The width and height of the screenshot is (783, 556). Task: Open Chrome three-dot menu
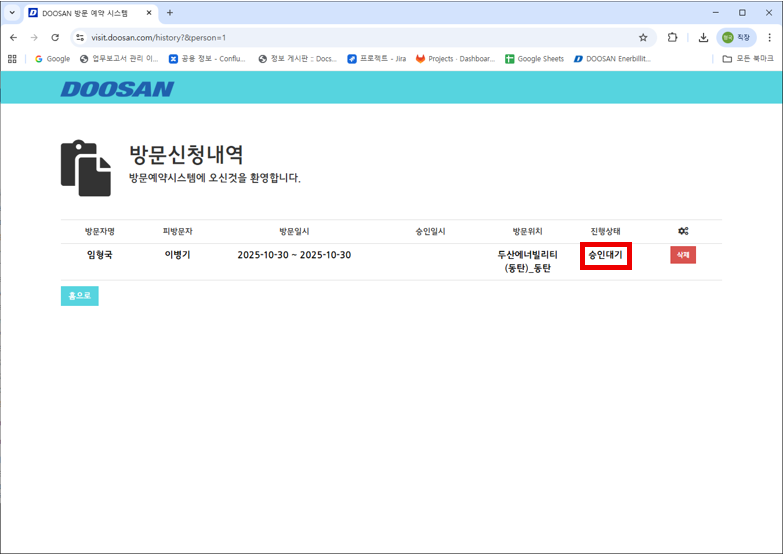point(769,37)
